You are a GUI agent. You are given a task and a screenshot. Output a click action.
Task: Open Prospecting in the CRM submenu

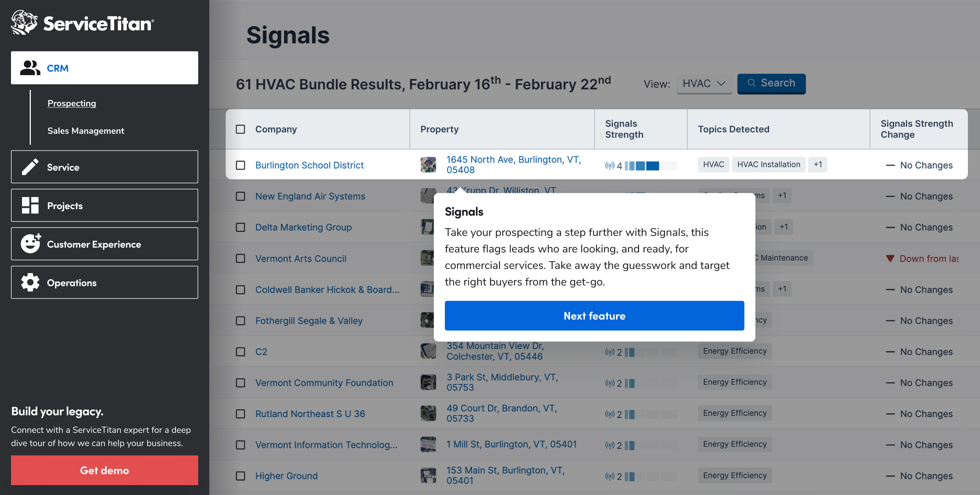coord(72,103)
